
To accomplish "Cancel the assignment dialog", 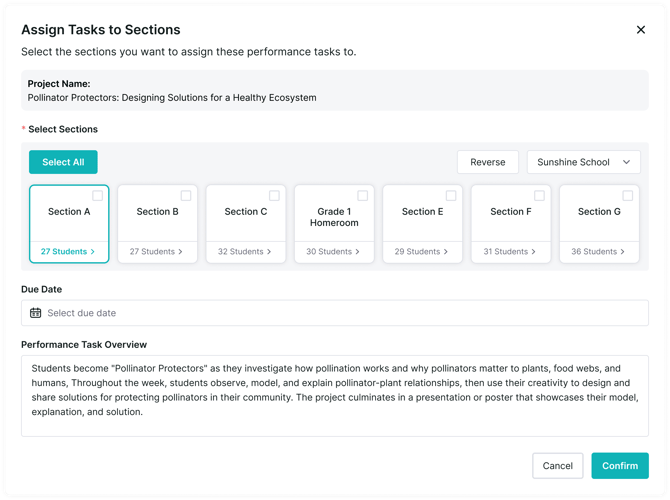I will 558,466.
